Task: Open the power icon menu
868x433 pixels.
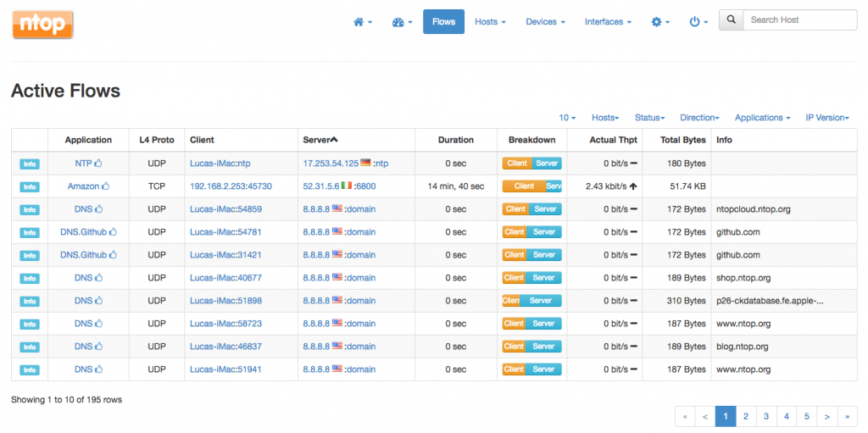Action: [698, 22]
